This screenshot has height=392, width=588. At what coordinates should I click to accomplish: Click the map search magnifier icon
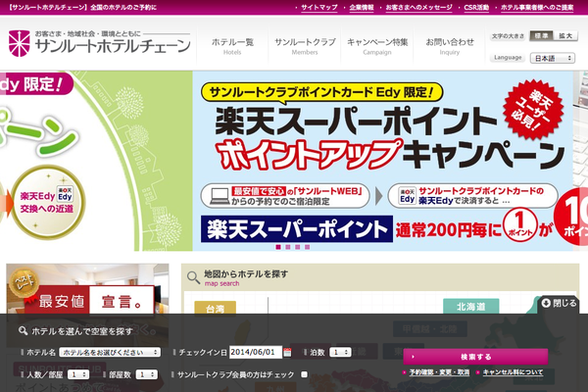coord(193,277)
